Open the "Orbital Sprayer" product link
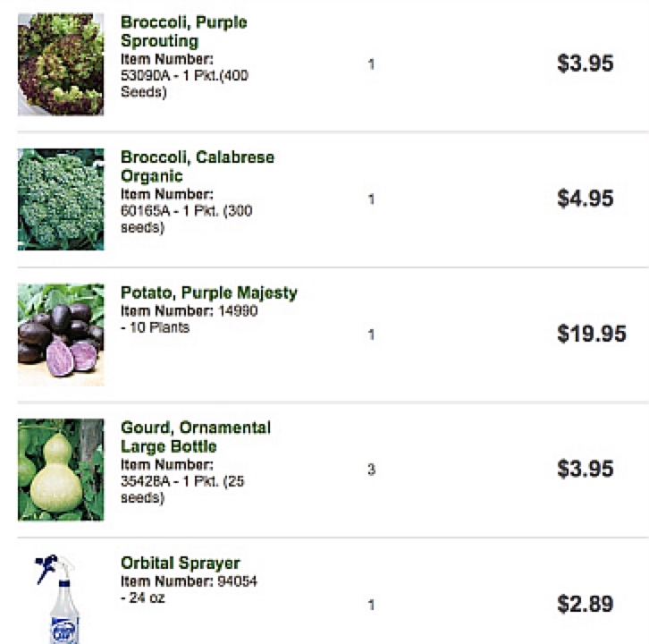The image size is (649, 644). point(180,563)
